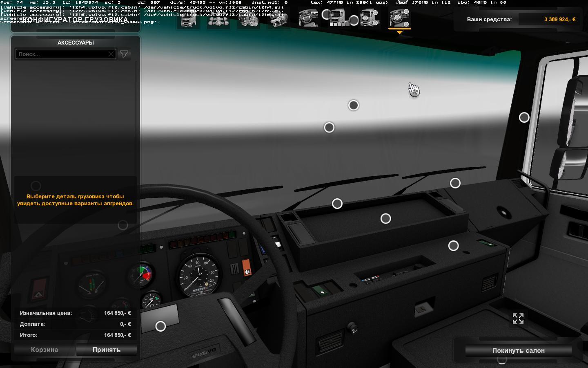This screenshot has height=368, width=588.
Task: Click the Поиск search input field
Action: [61, 54]
